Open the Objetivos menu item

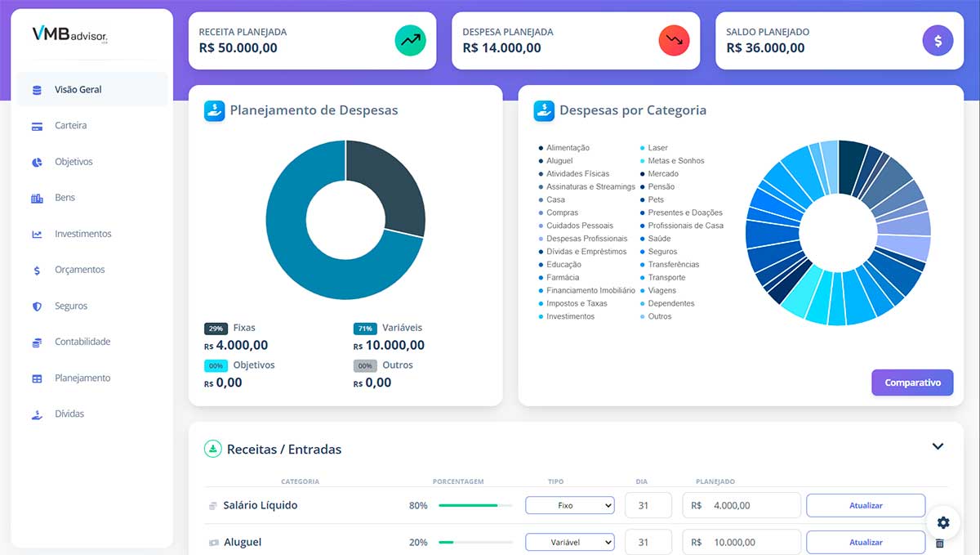92,162
